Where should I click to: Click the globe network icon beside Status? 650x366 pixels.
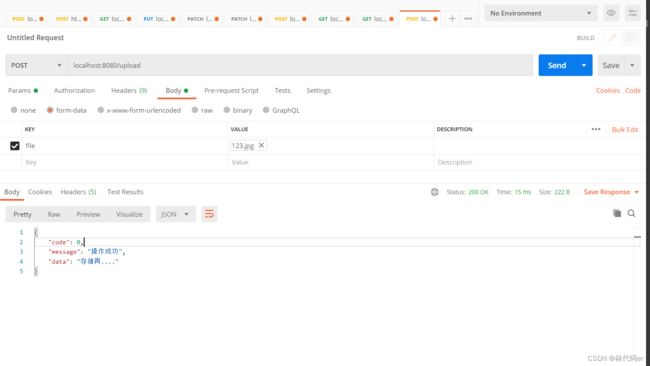pos(434,192)
